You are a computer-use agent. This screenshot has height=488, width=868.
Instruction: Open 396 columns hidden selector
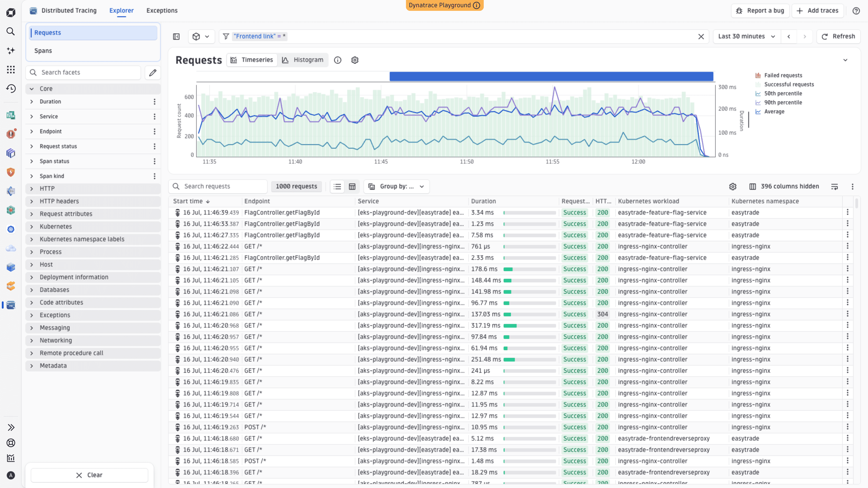[784, 187]
